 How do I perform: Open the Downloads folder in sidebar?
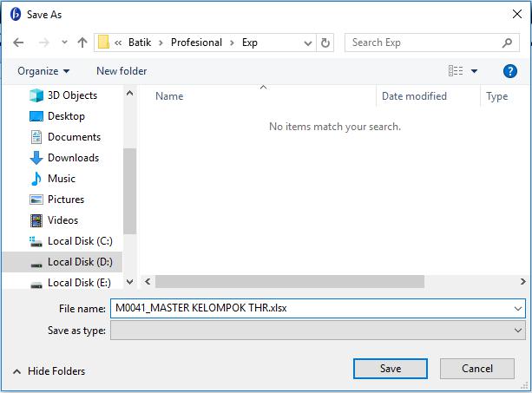(73, 158)
